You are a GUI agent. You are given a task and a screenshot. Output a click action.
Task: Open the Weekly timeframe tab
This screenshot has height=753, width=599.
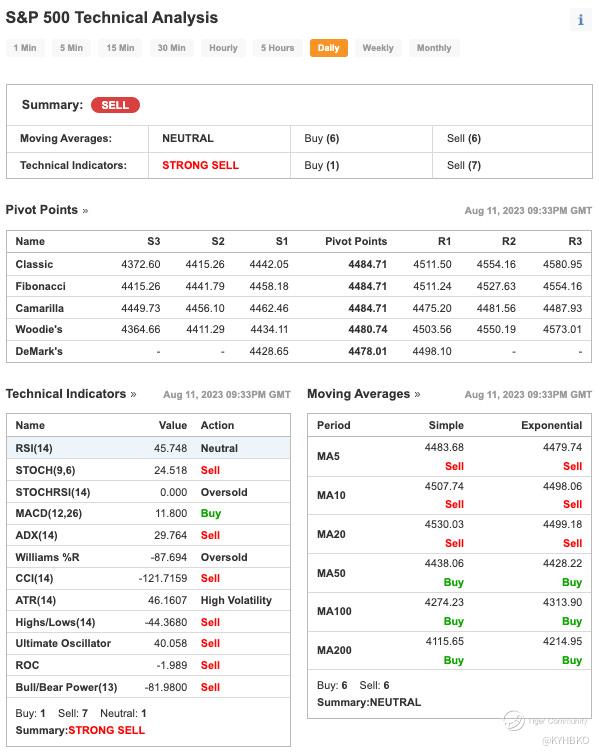pyautogui.click(x=378, y=48)
